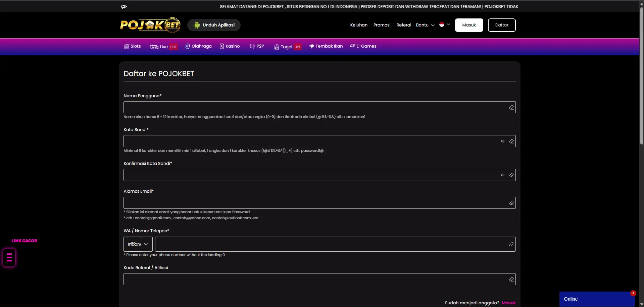Click the Promosi menu item
644x307 pixels.
coord(382,25)
